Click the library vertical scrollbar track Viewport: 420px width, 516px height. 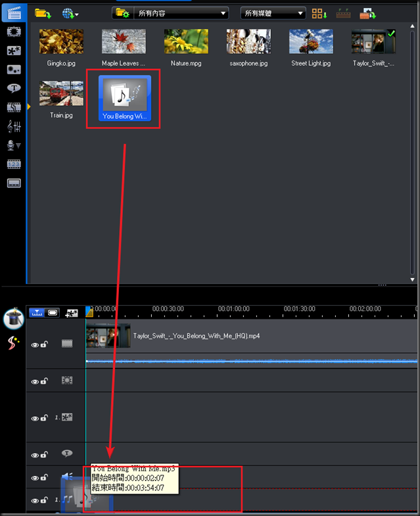412,152
